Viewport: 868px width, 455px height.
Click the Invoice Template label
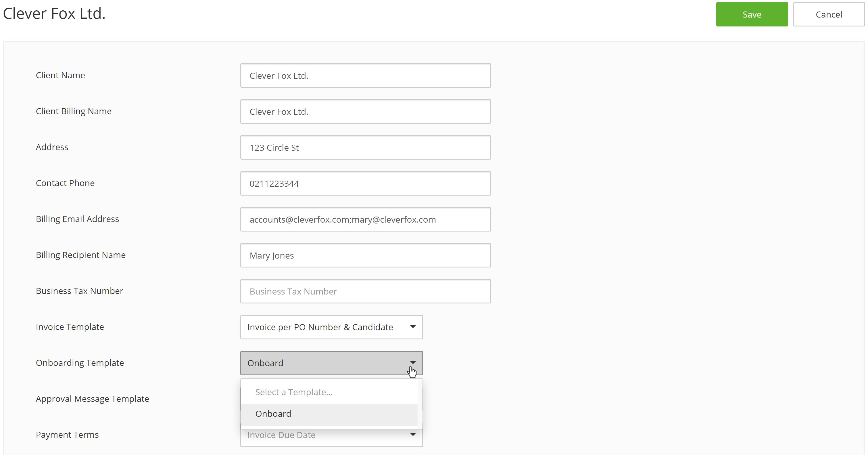click(x=70, y=327)
